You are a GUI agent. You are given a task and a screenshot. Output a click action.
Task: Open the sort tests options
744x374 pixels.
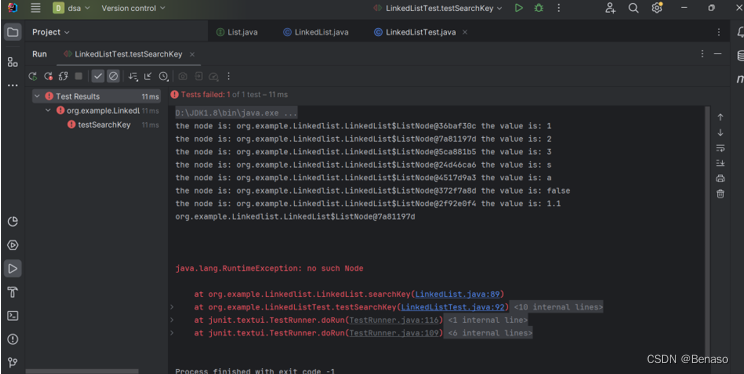point(133,76)
